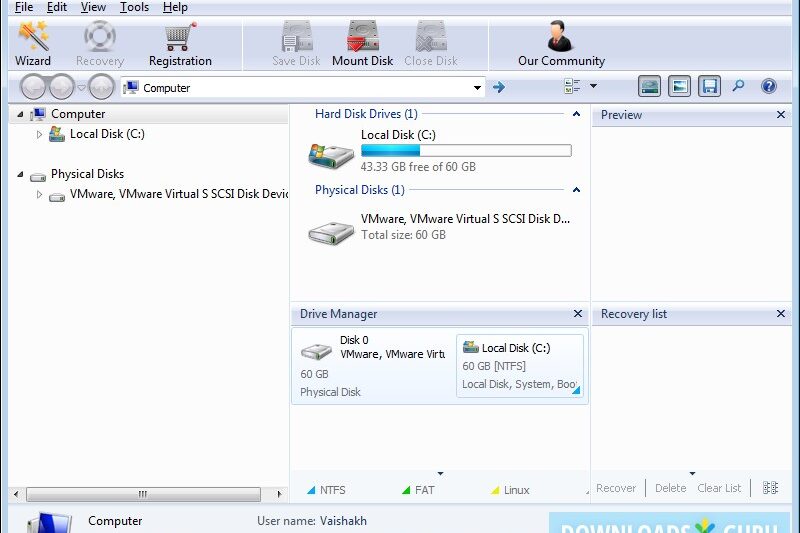
Task: Click Local Disk (C:) drive icon in main pane
Action: coord(331,155)
